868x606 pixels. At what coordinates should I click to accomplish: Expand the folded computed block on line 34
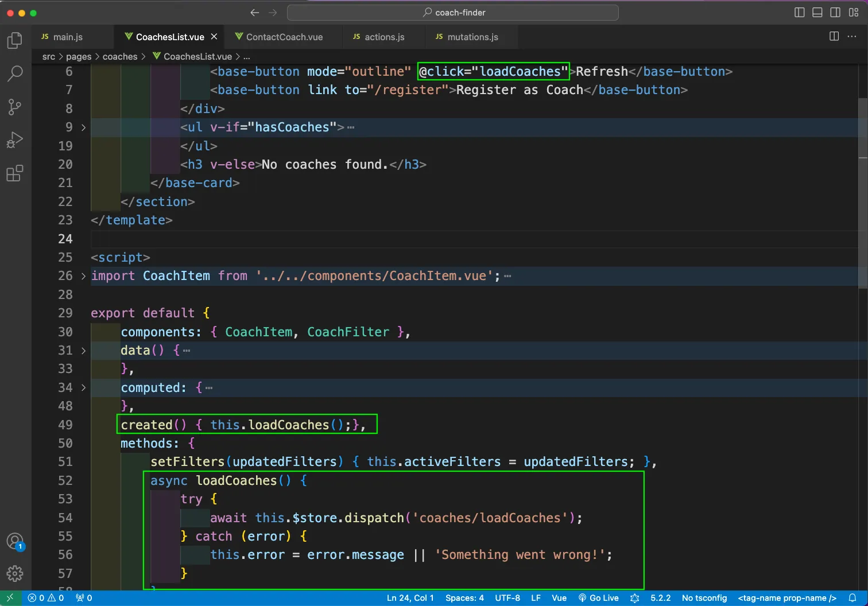click(83, 388)
